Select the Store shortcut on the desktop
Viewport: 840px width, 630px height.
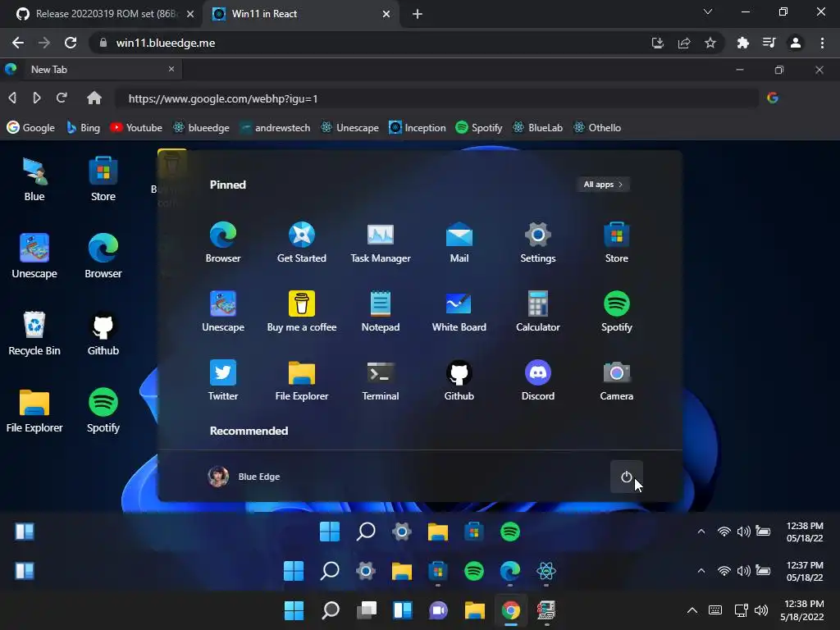103,180
